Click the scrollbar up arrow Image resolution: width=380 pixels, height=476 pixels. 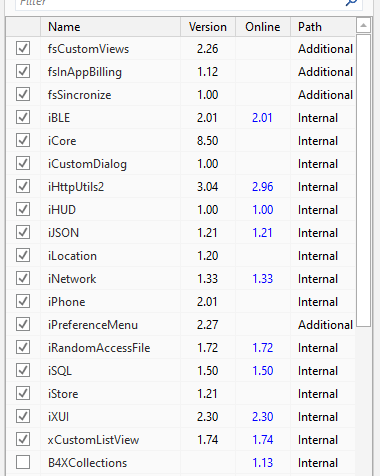point(363,25)
